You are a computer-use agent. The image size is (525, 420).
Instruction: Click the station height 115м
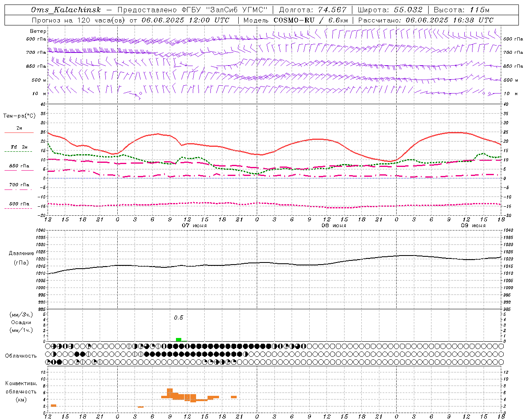[479, 10]
